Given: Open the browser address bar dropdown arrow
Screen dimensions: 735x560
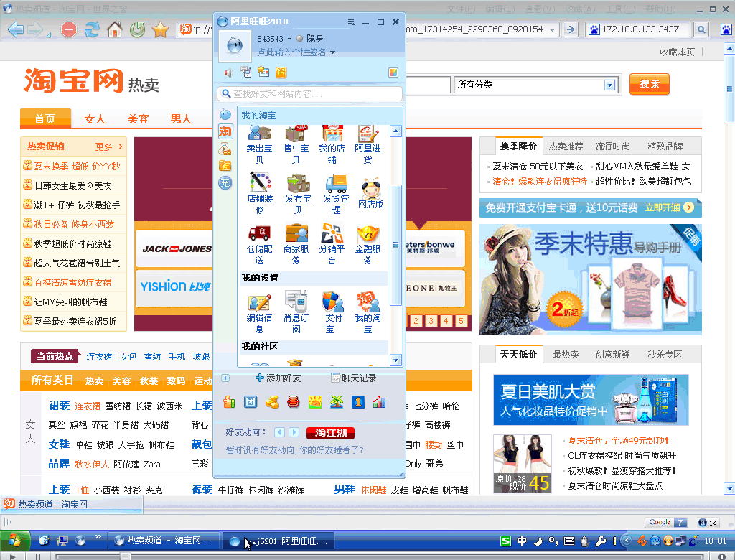Looking at the screenshot, I should click(x=552, y=29).
